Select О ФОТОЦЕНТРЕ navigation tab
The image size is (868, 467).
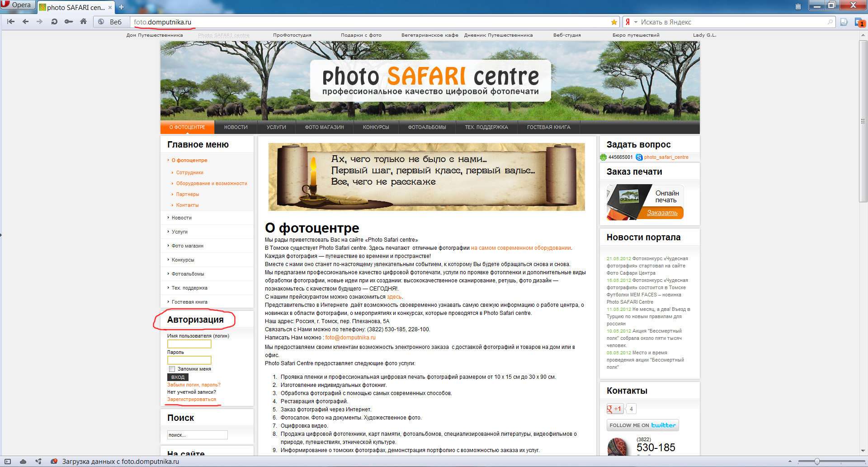pos(187,127)
